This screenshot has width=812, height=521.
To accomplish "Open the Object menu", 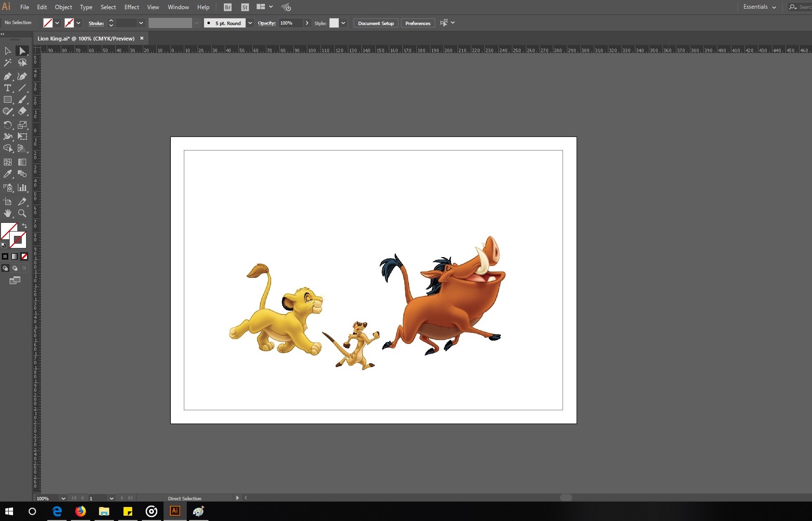I will click(x=63, y=7).
